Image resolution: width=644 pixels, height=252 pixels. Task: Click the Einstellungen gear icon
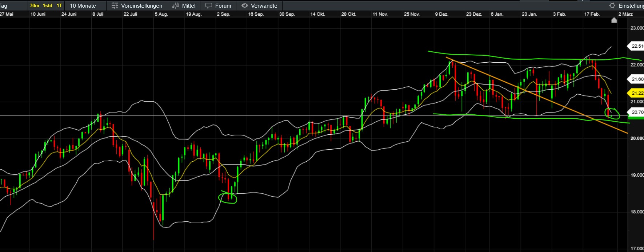(x=612, y=5)
